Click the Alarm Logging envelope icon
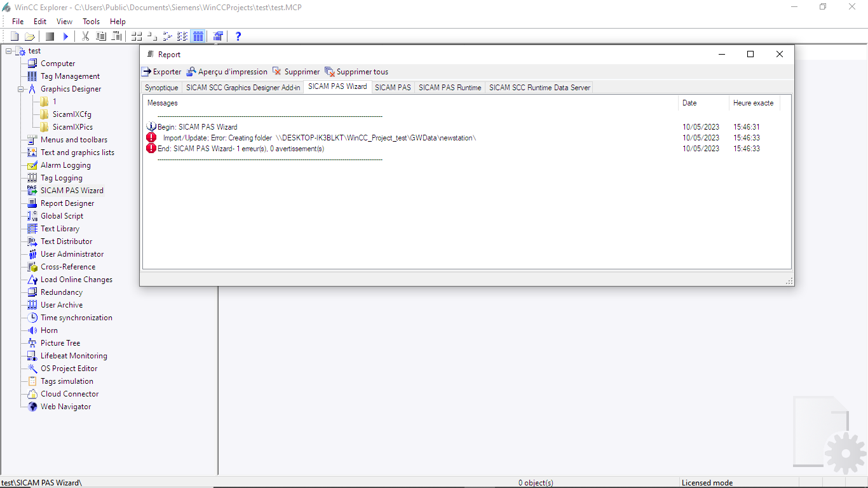This screenshot has width=868, height=488. (32, 165)
